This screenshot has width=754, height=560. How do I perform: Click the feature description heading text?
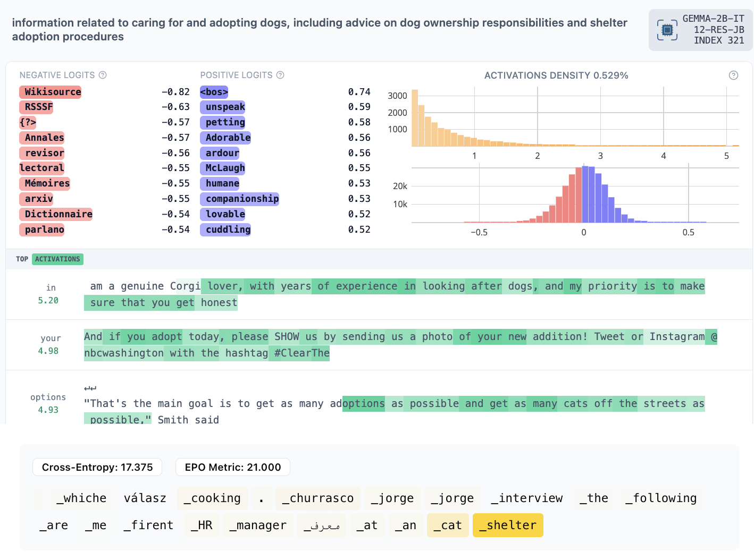319,30
